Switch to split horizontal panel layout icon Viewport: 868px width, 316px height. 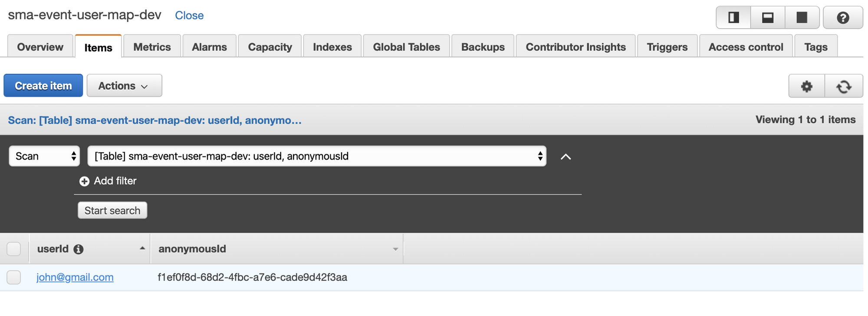coord(768,18)
